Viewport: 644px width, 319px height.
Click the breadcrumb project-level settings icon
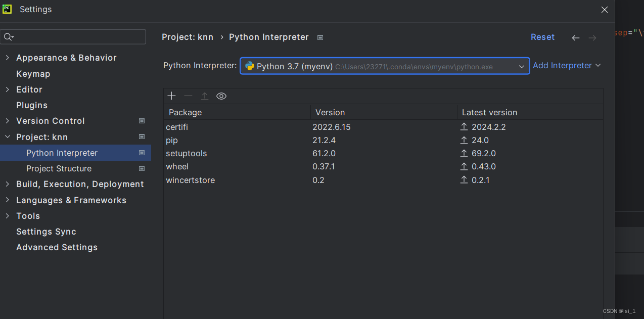point(320,37)
